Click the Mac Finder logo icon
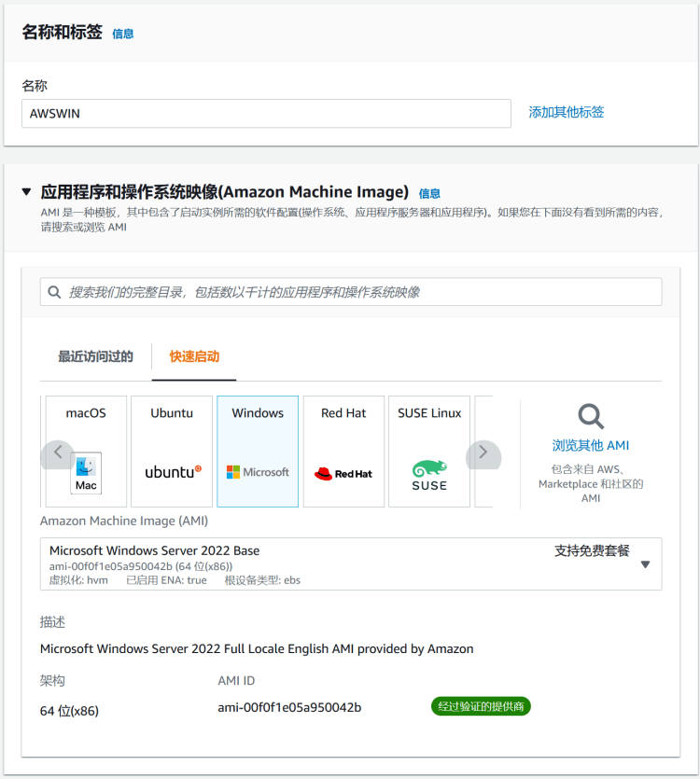This screenshot has width=700, height=779. 86,472
